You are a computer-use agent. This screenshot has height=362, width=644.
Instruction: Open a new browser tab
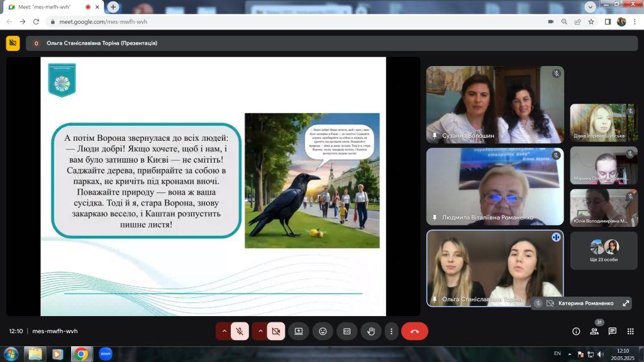point(113,7)
